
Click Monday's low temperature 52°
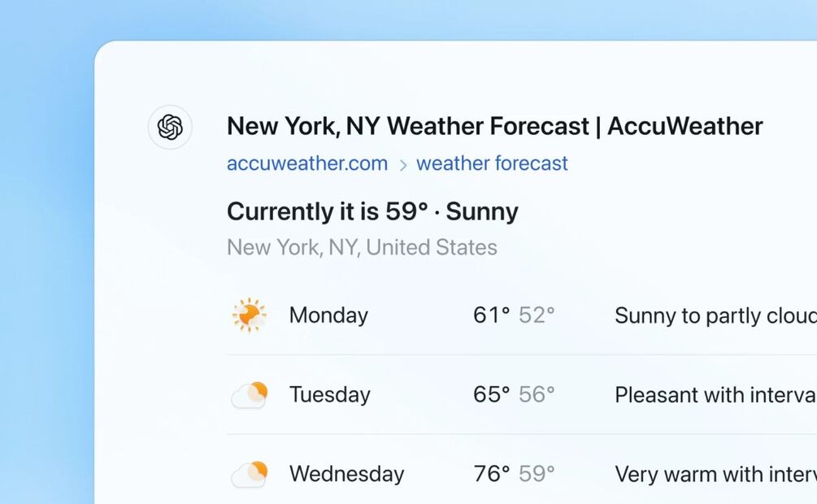pos(537,315)
